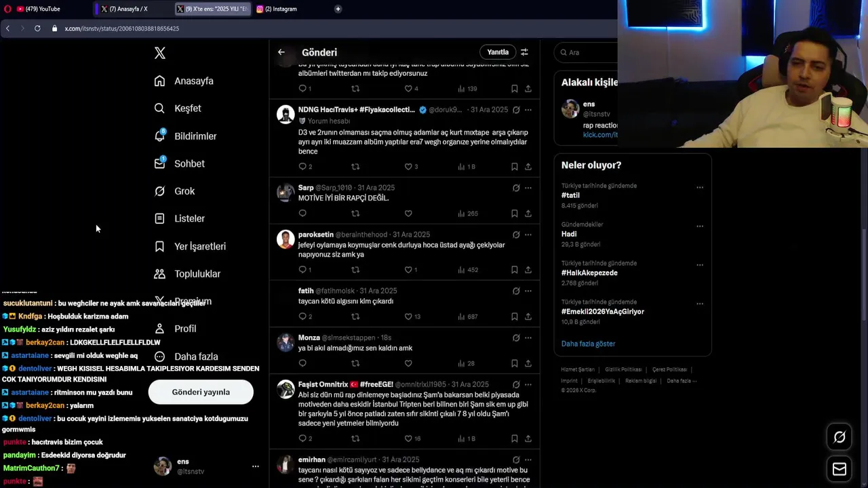Click Daha fazla göster link
Image resolution: width=868 pixels, height=488 pixels.
[x=588, y=344]
